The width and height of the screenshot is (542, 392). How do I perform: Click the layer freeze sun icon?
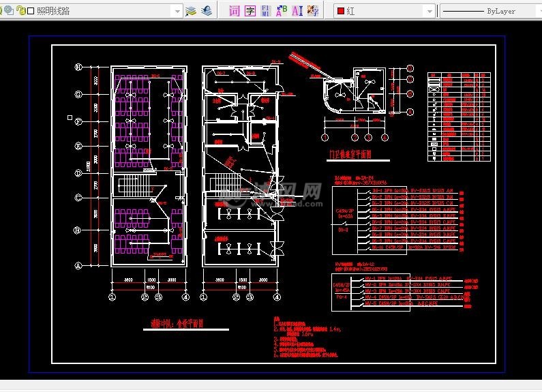(9, 11)
